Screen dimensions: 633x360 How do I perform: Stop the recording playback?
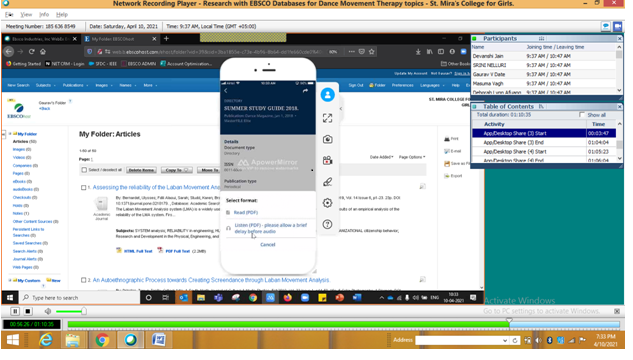[x=28, y=311]
